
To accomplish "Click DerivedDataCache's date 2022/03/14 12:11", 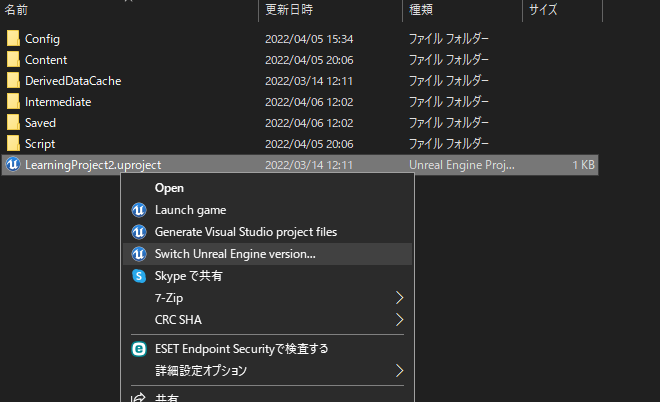I will pyautogui.click(x=309, y=81).
